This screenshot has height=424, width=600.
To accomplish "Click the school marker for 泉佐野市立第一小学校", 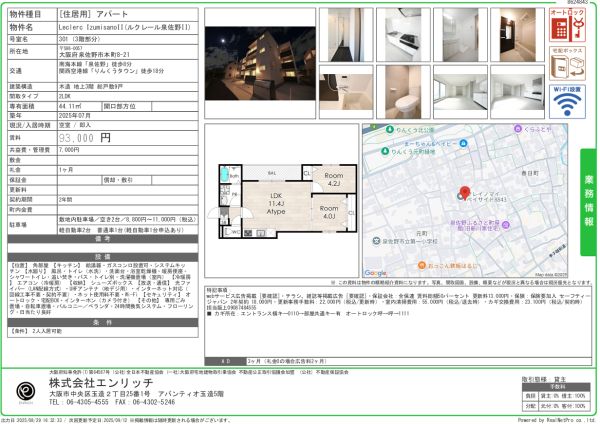I will [x=376, y=241].
